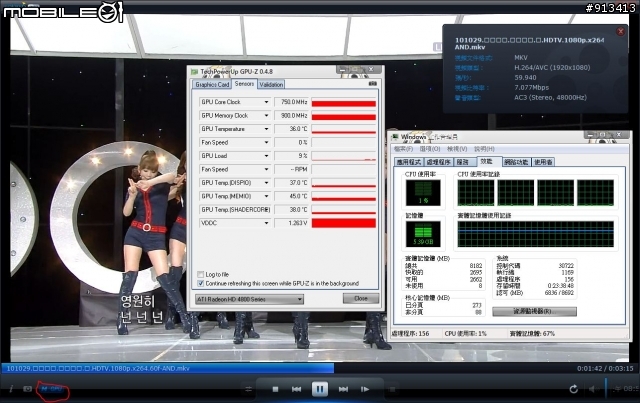The image size is (640, 403).
Task: Close the MKV file info overlay
Action: (620, 31)
